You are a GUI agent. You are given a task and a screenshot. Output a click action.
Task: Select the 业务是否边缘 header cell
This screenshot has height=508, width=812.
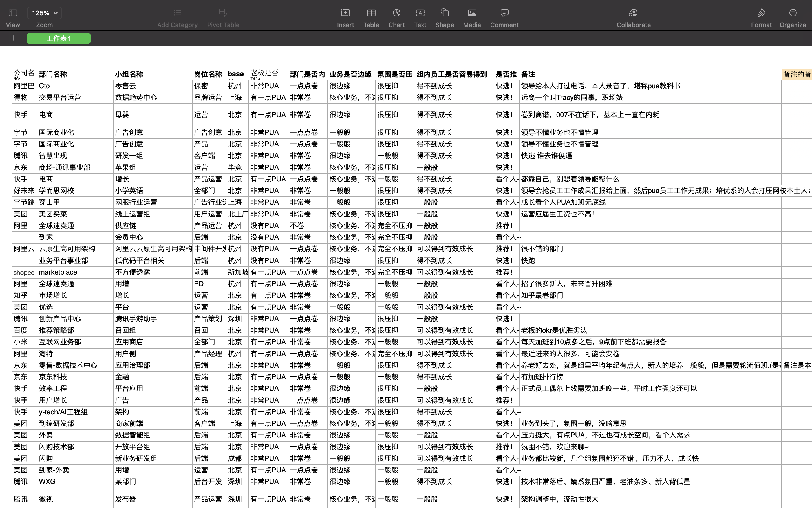[x=351, y=74]
